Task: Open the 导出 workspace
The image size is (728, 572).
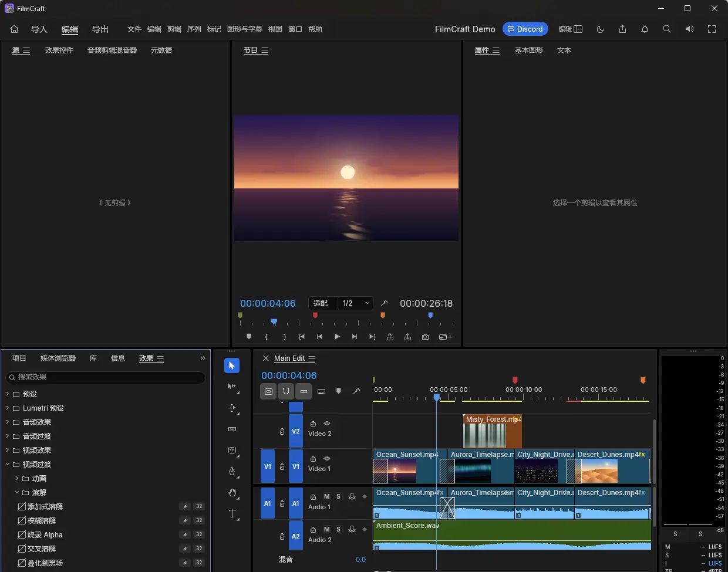Action: tap(100, 29)
